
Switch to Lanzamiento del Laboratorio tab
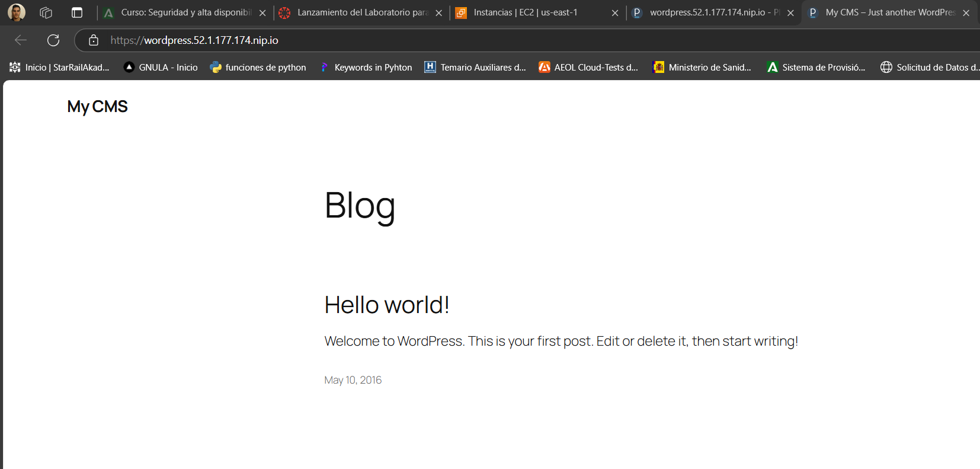[356, 12]
